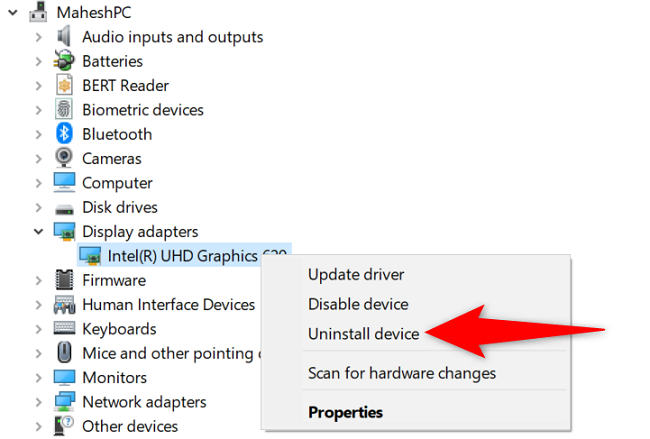The width and height of the screenshot is (650, 439).
Task: Click the Batteries category icon
Action: [x=65, y=61]
